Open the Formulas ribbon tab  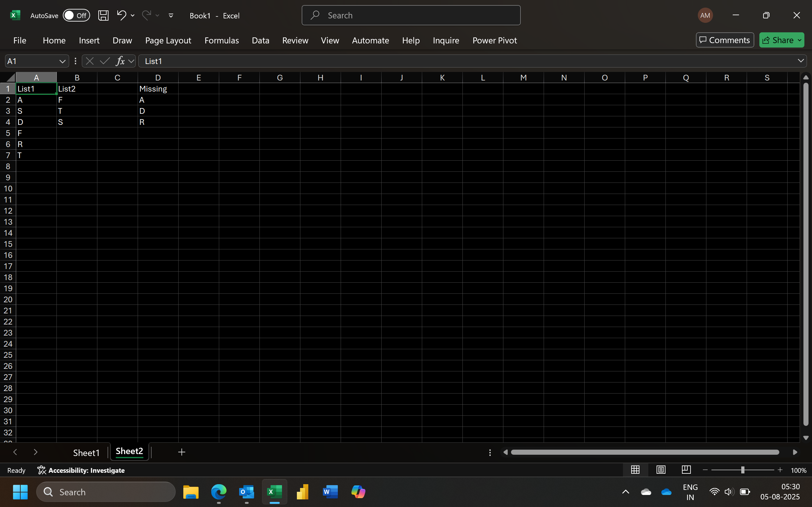pos(221,40)
